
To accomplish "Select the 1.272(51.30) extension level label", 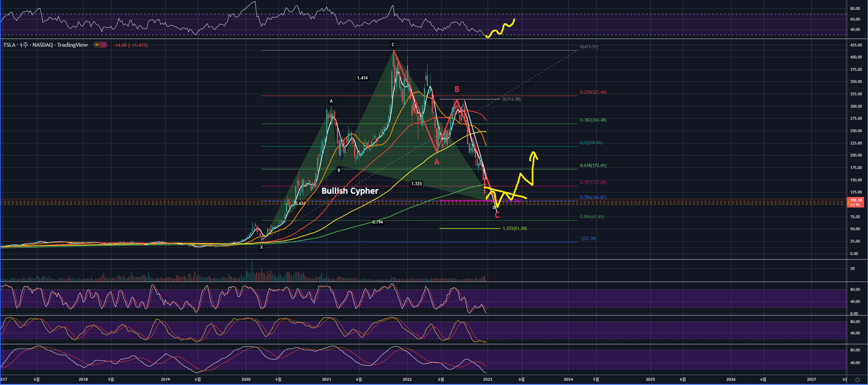I will (515, 228).
